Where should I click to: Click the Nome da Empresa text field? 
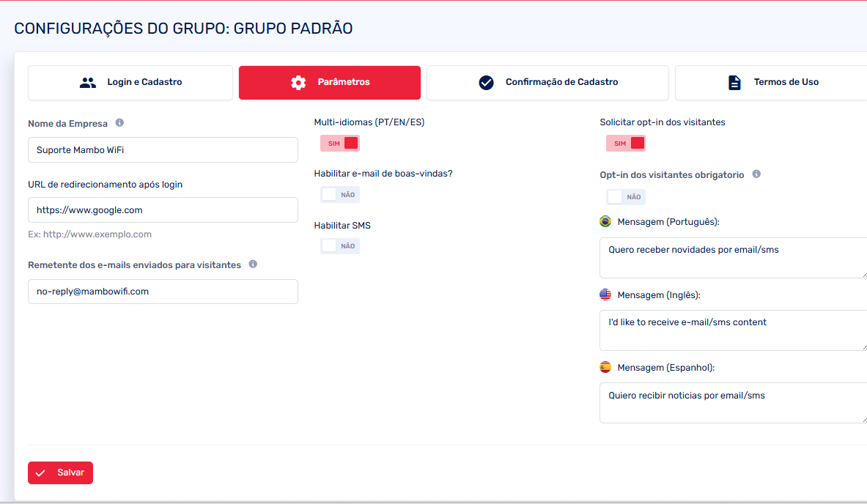(163, 150)
